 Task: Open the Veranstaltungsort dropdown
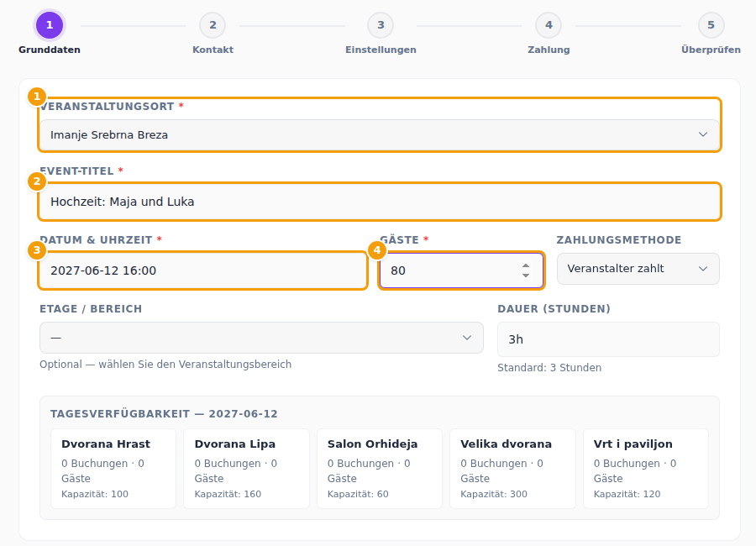coord(380,134)
